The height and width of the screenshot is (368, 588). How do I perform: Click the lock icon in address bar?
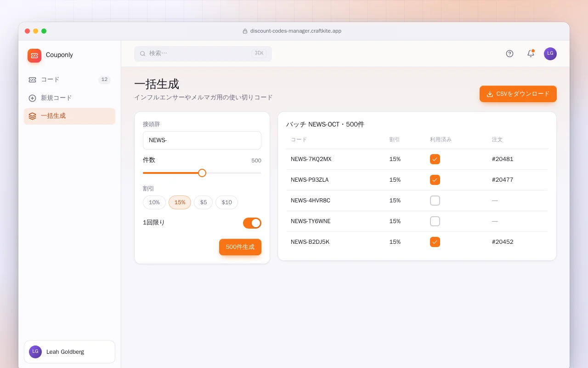[x=245, y=31]
